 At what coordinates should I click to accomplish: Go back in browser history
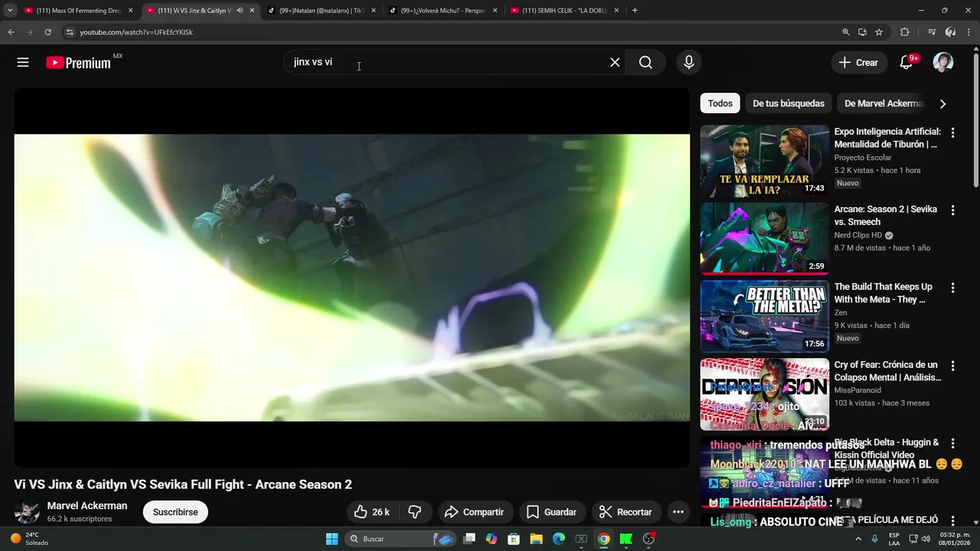[11, 32]
